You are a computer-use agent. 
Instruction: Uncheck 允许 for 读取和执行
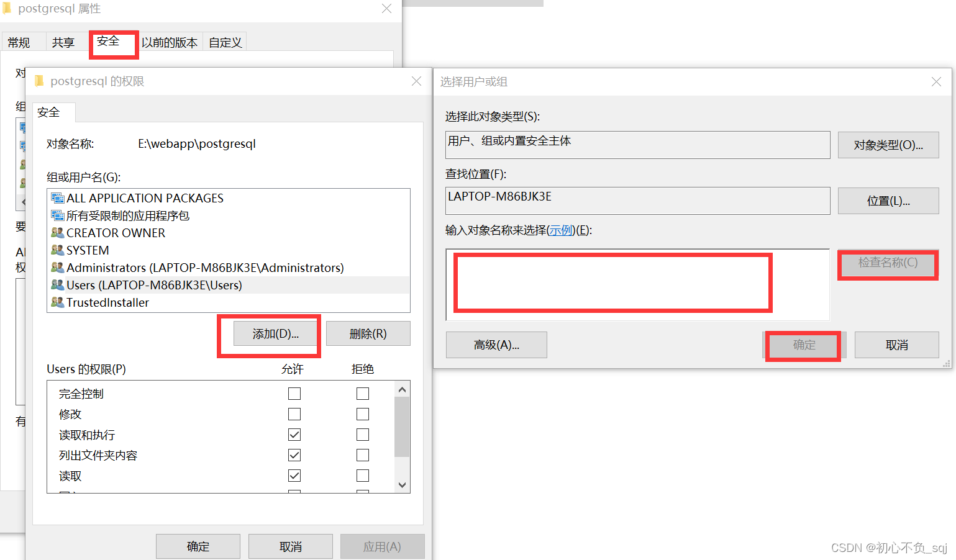(x=294, y=435)
